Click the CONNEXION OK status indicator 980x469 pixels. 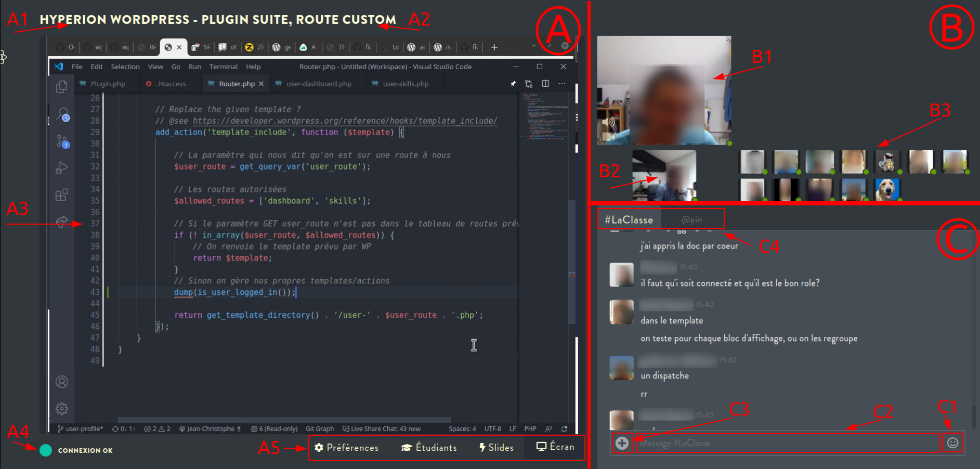pyautogui.click(x=76, y=450)
